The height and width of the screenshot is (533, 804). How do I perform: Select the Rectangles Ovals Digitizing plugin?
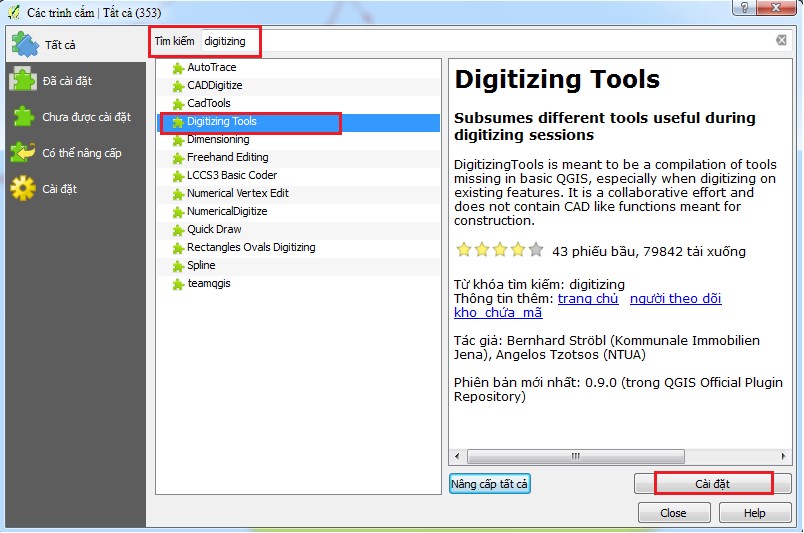pos(298,247)
